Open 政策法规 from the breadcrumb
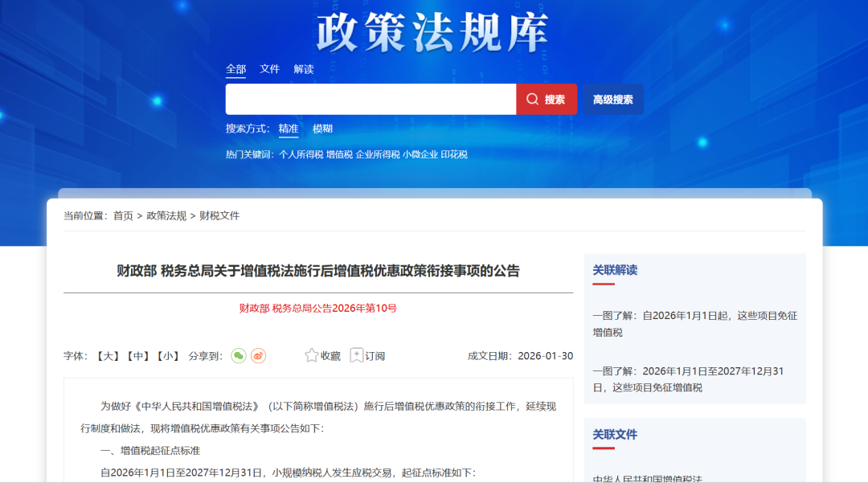Image resolution: width=868 pixels, height=483 pixels. (167, 215)
